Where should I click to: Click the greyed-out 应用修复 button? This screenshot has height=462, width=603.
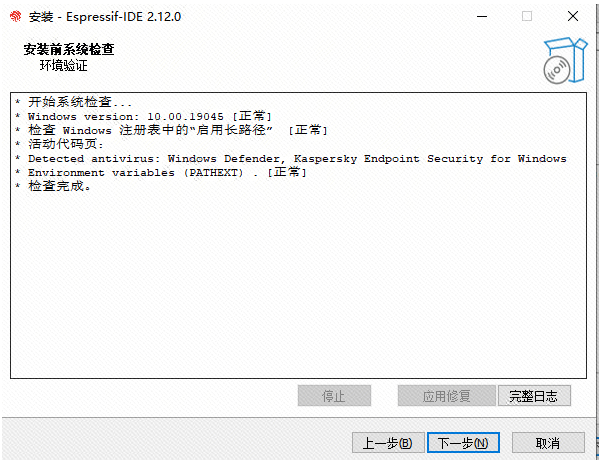[x=446, y=395]
